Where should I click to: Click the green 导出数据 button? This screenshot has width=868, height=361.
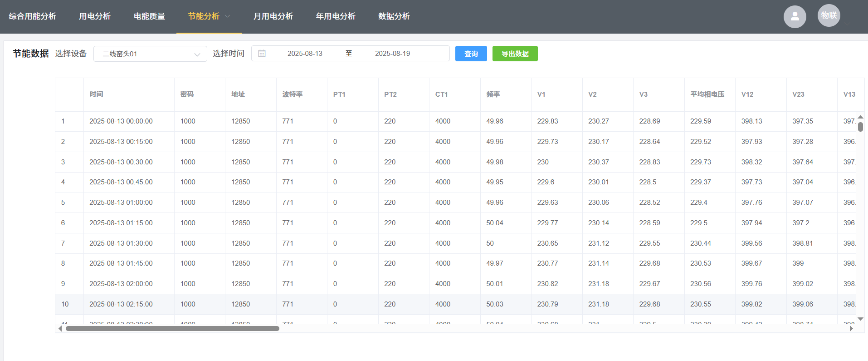click(515, 54)
